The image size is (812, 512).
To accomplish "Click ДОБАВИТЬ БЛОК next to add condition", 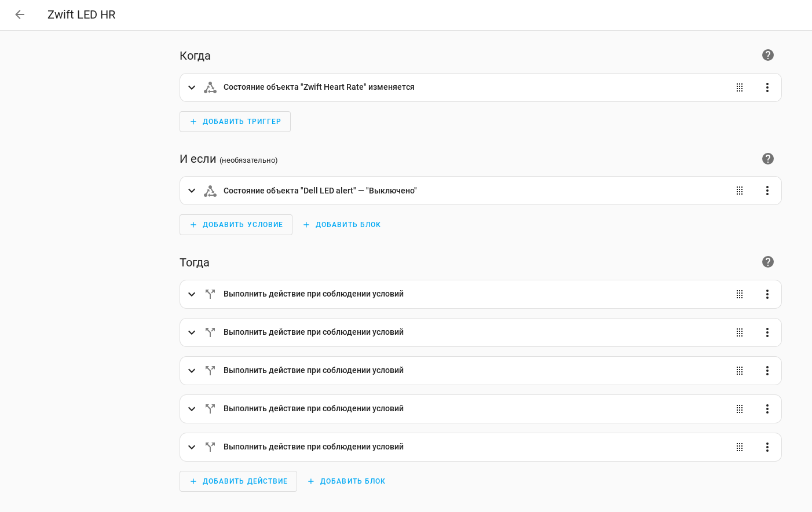I will tap(342, 225).
